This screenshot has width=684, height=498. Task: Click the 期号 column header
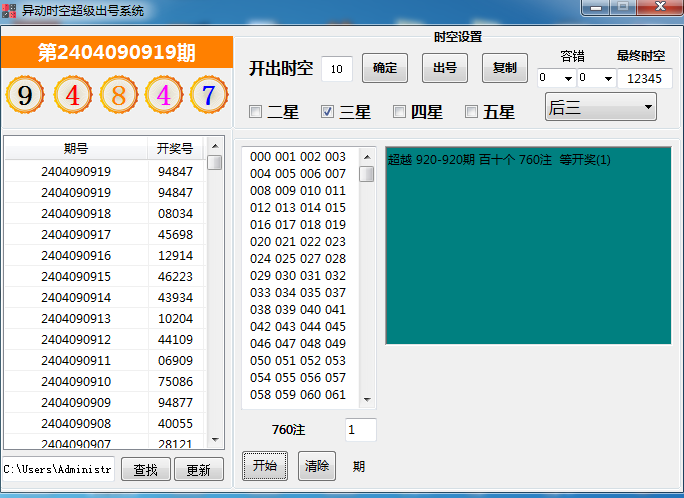pyautogui.click(x=76, y=148)
